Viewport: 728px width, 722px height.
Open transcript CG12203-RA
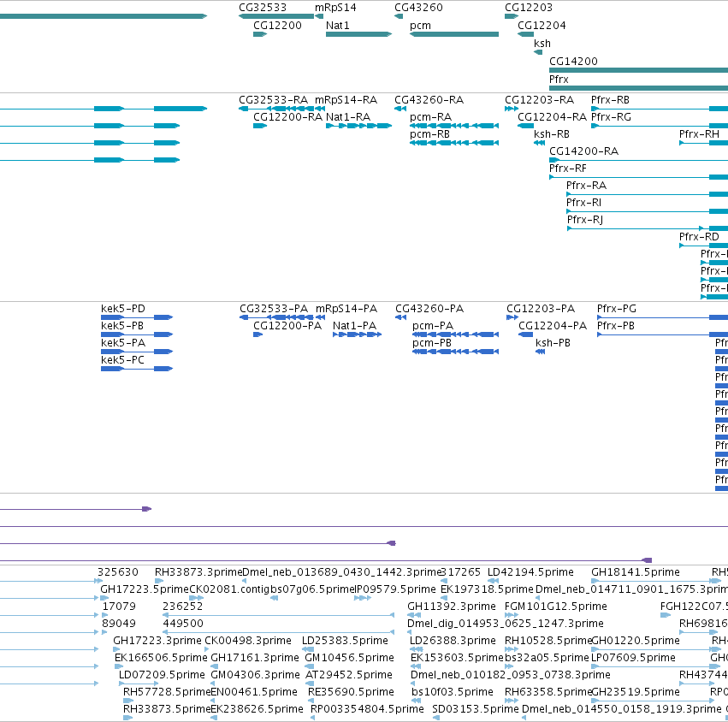click(x=539, y=100)
